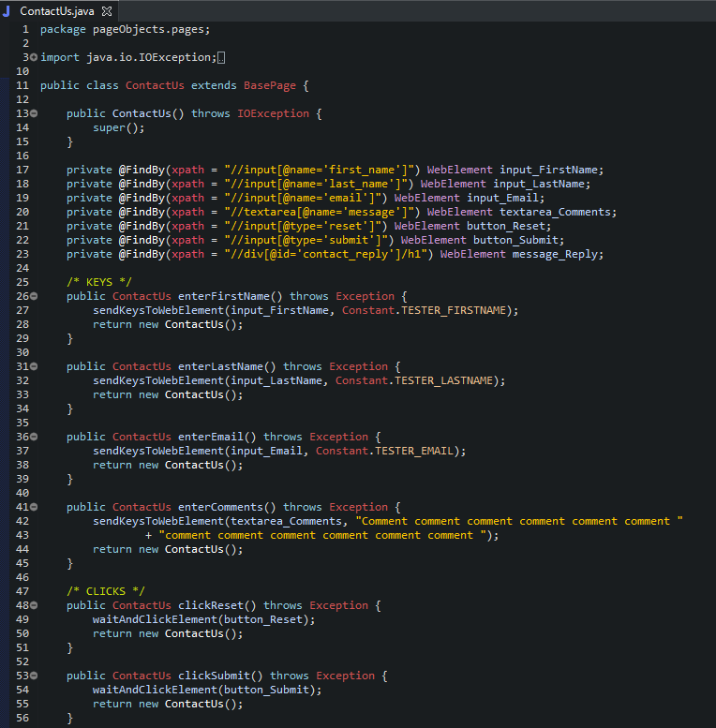Click waitAndClickElement(button_Reset) call

(x=203, y=620)
